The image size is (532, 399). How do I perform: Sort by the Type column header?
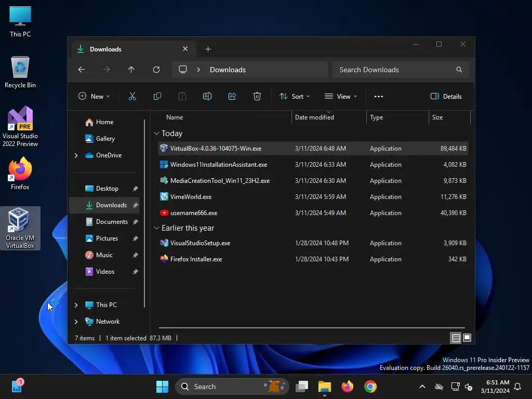pyautogui.click(x=397, y=117)
